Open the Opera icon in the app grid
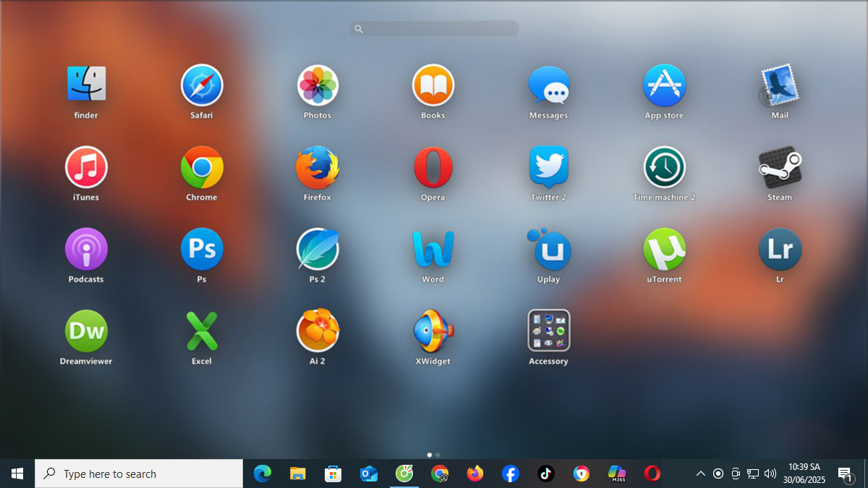The width and height of the screenshot is (868, 488). (x=433, y=167)
